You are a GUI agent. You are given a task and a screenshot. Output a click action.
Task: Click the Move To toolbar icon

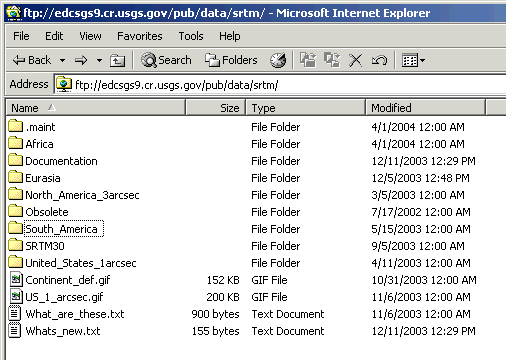click(308, 60)
